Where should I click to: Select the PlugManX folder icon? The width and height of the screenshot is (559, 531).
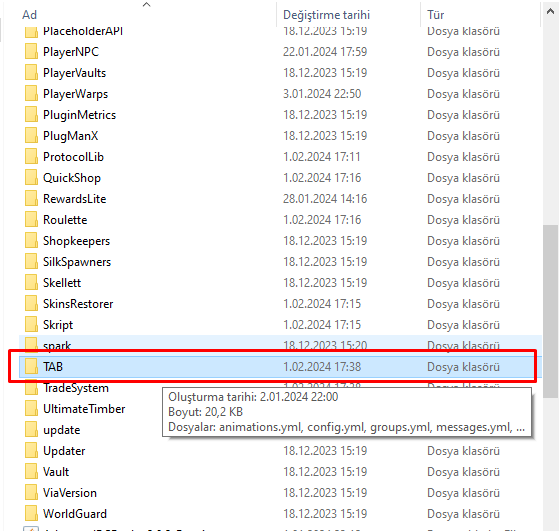pos(31,136)
